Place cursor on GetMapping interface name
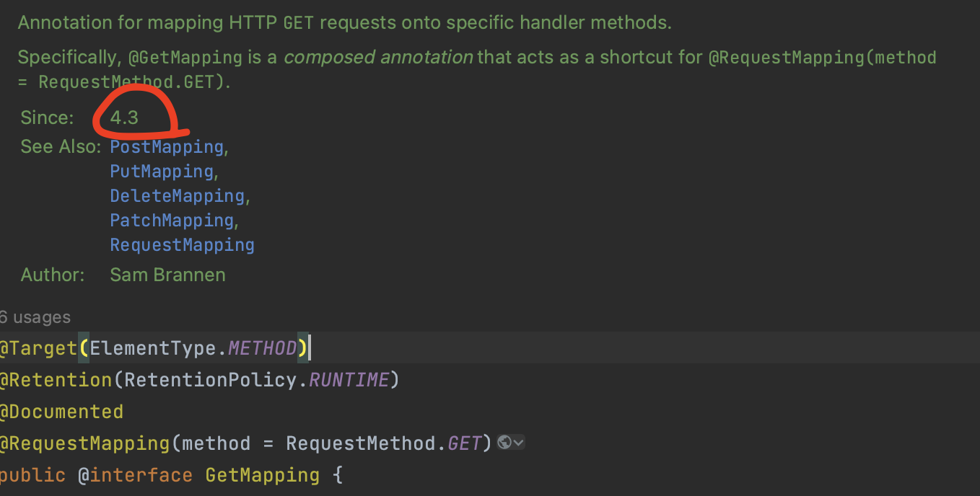Viewport: 980px width, 496px height. click(262, 475)
